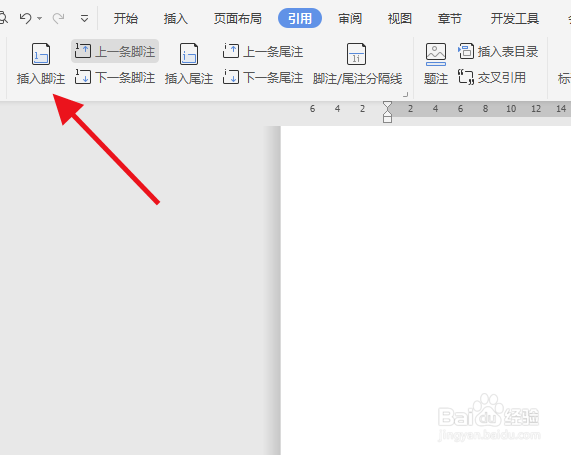571x455 pixels.
Task: Switch to the 插入 (Insert) tab
Action: point(176,18)
